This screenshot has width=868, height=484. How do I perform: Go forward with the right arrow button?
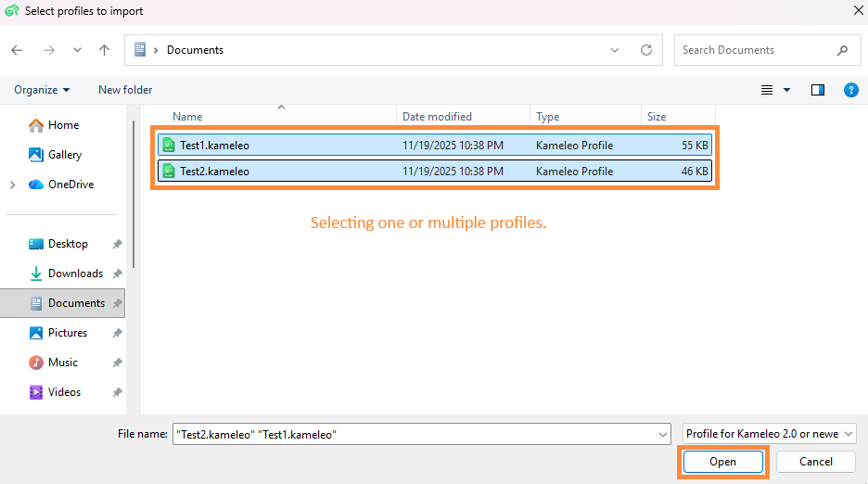tap(49, 50)
